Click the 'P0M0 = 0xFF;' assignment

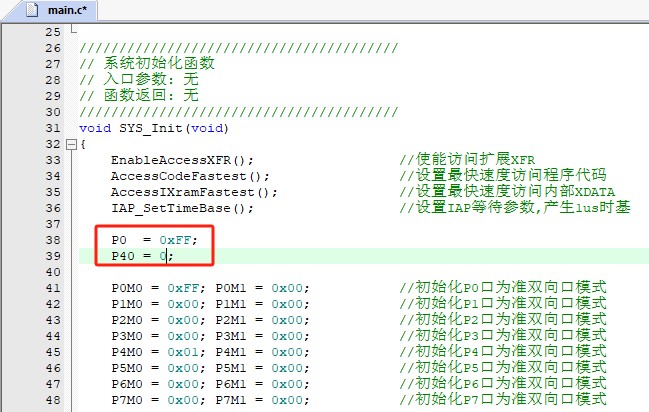coord(158,288)
